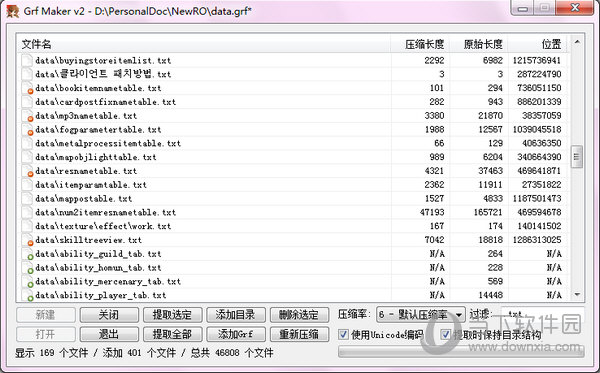Image resolution: width=600 pixels, height=373 pixels.
Task: Select row data\metalprocessitemtable.txt
Action: point(293,143)
